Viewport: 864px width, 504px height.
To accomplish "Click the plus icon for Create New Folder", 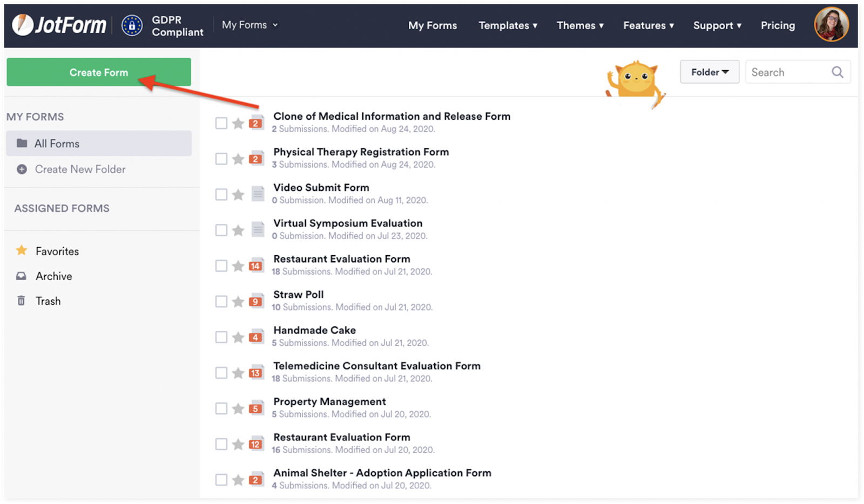I will [x=22, y=169].
